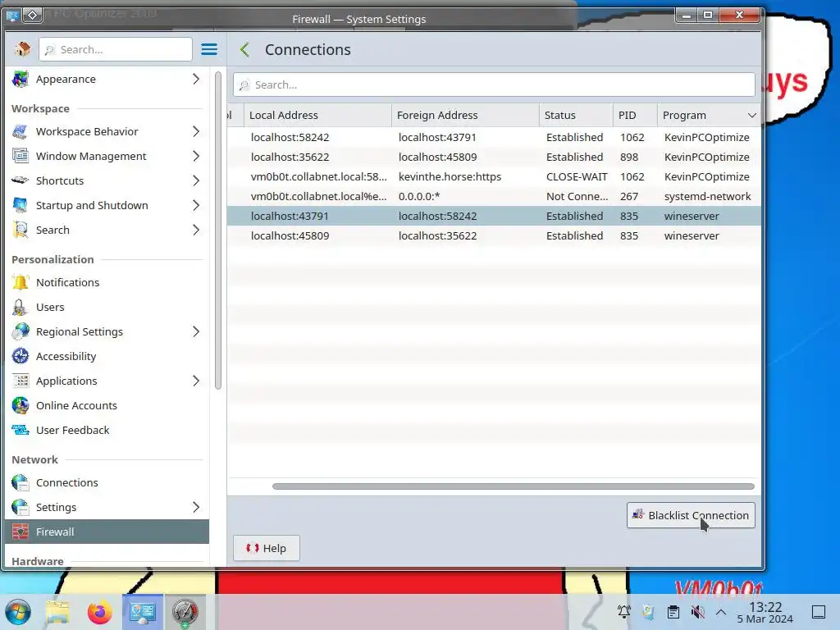Expand the Startup and Shutdown arrow
The height and width of the screenshot is (630, 840).
(x=196, y=205)
